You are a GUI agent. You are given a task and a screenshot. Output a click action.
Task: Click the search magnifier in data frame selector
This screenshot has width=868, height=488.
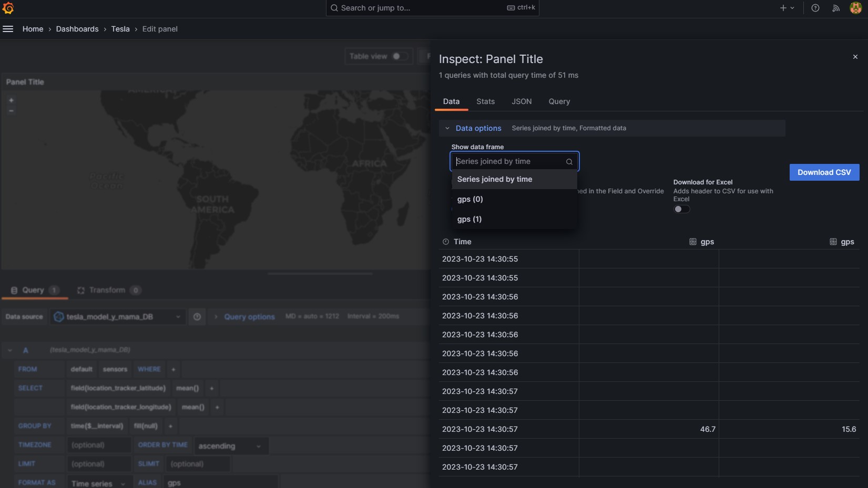(x=569, y=162)
